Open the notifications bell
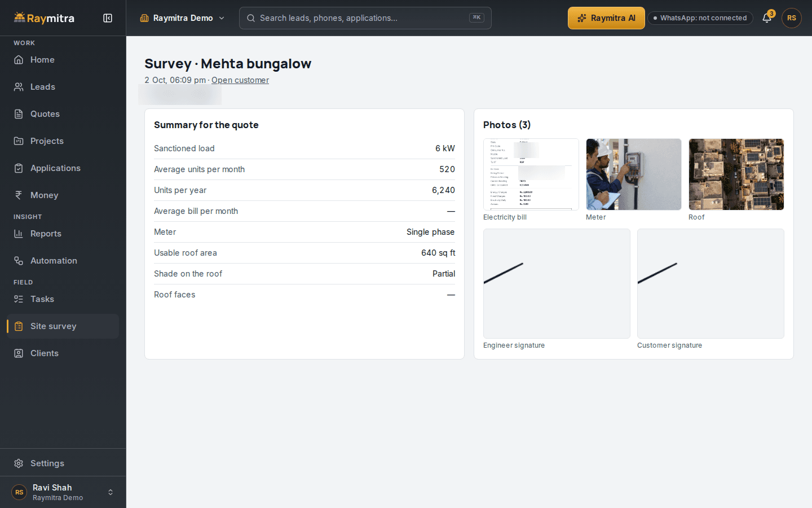The width and height of the screenshot is (812, 508). [767, 18]
